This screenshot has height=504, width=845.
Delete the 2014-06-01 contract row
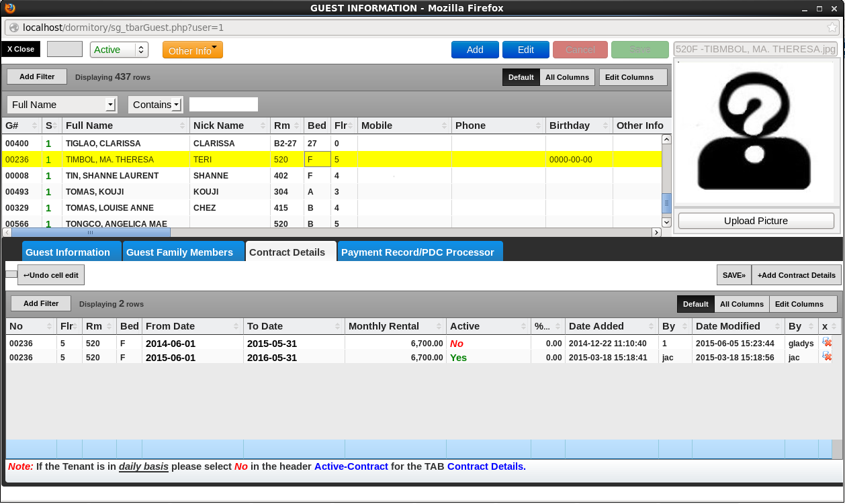tap(827, 342)
